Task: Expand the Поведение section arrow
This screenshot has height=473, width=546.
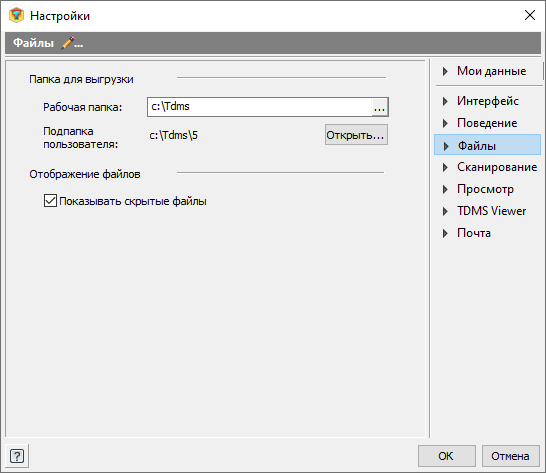Action: (445, 123)
